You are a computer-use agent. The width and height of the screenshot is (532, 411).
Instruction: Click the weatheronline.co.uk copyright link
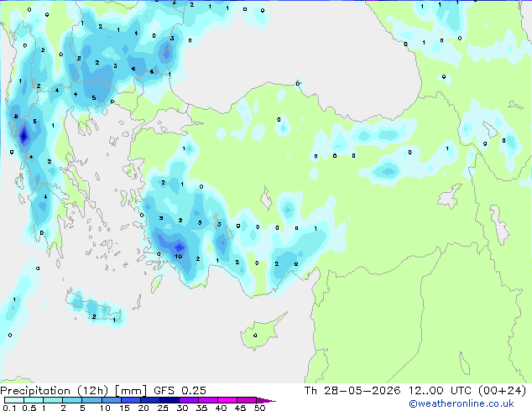(x=461, y=403)
